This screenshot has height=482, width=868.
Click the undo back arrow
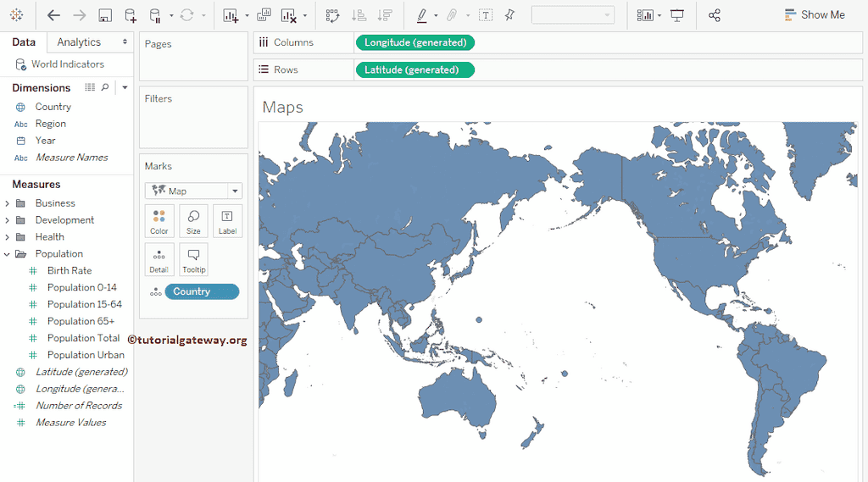(x=53, y=15)
